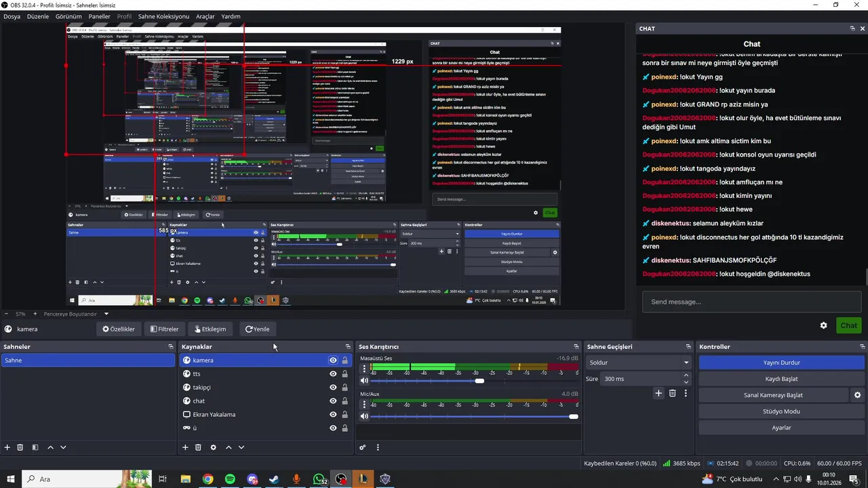The image size is (868, 488).
Task: Open Soldur transition dropdown
Action: (x=638, y=363)
